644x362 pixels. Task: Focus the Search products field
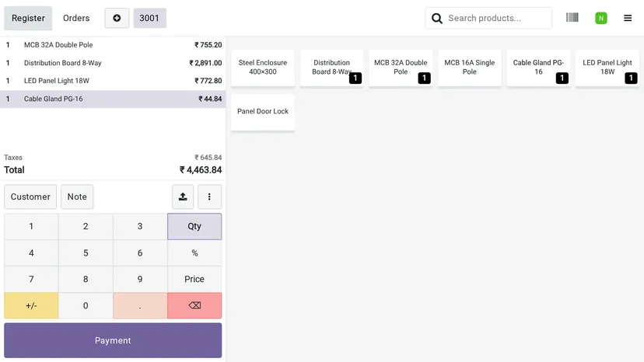(x=488, y=18)
